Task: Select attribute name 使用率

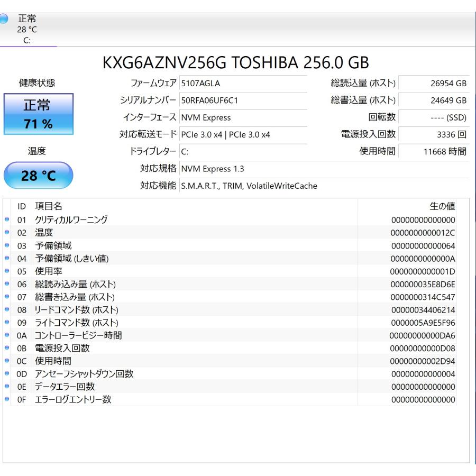Action: coord(49,271)
